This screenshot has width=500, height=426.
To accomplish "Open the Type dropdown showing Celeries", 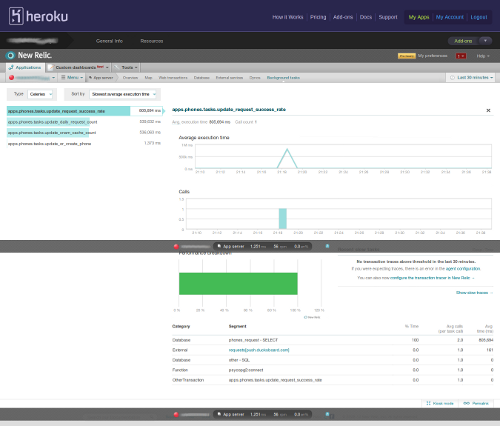I will pyautogui.click(x=40, y=94).
